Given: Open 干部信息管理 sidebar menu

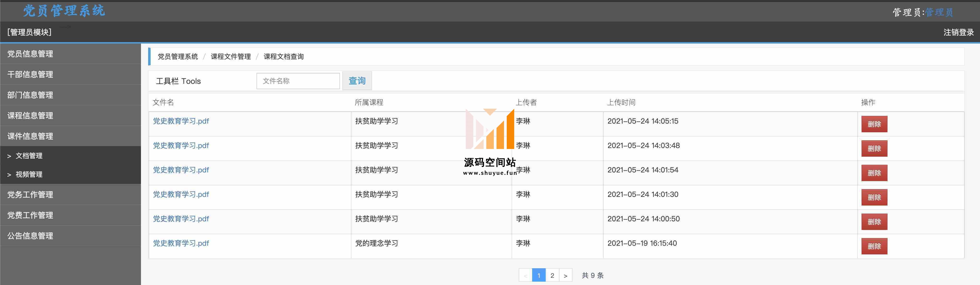Looking at the screenshot, I should [70, 74].
